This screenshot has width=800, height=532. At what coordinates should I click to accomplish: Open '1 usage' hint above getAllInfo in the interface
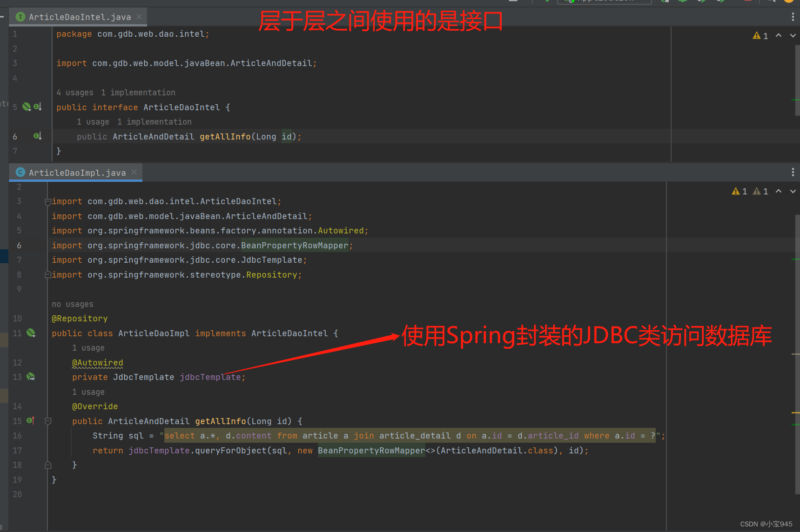(93, 122)
